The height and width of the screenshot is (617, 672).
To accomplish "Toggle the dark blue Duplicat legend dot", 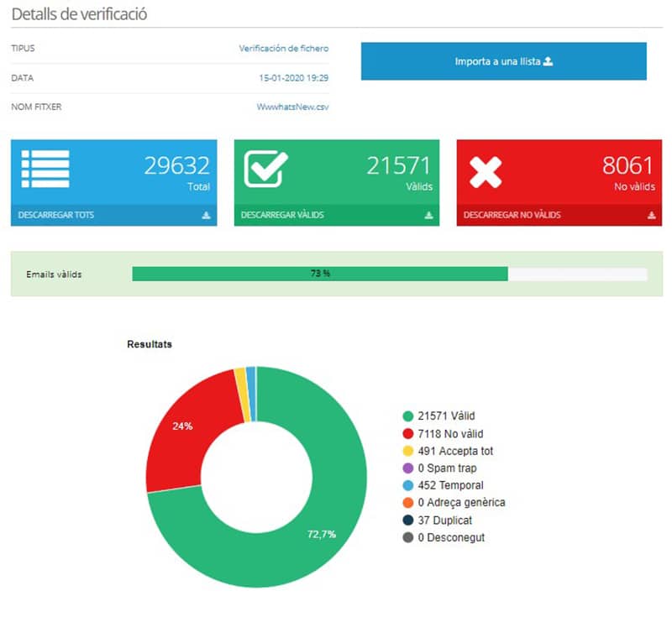I will (x=408, y=520).
